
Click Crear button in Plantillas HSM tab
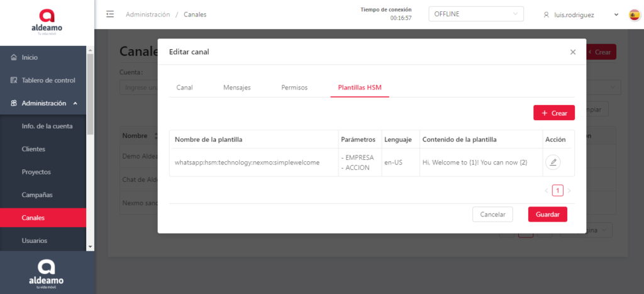pos(553,113)
